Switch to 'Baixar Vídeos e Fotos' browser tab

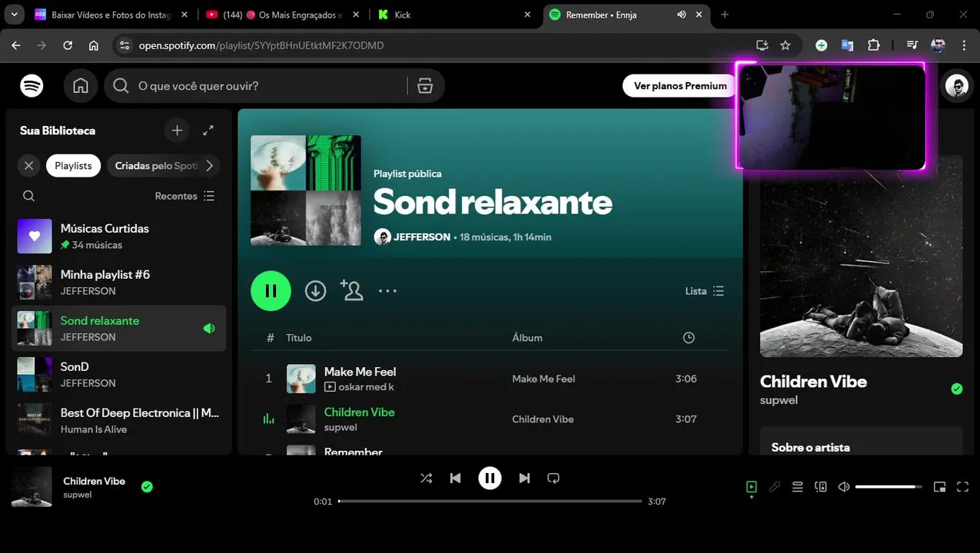pos(112,15)
